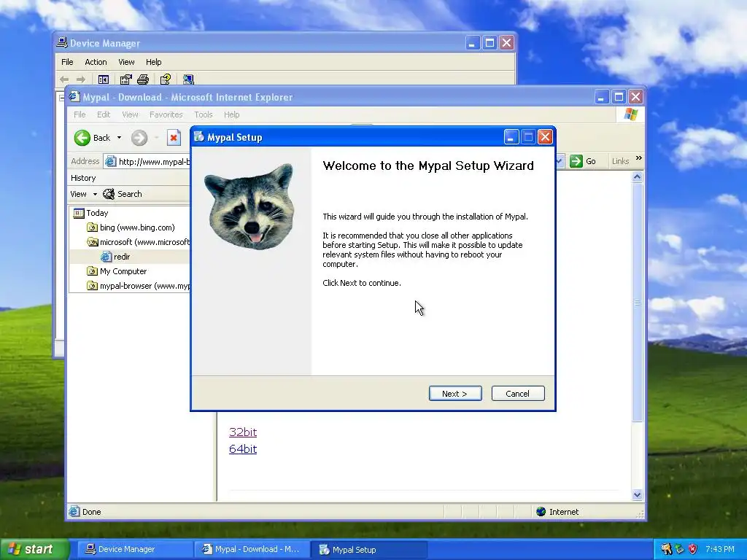The width and height of the screenshot is (747, 560).
Task: Click the Windows flag logo in Internet Explorer
Action: click(631, 114)
